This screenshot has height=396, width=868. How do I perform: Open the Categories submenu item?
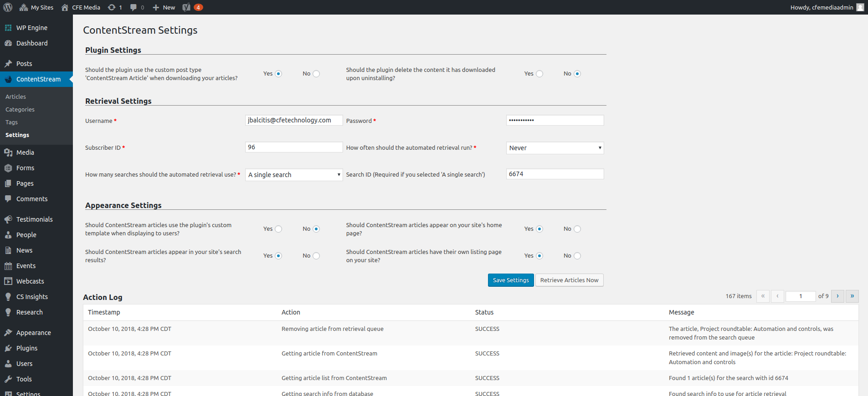coord(20,109)
